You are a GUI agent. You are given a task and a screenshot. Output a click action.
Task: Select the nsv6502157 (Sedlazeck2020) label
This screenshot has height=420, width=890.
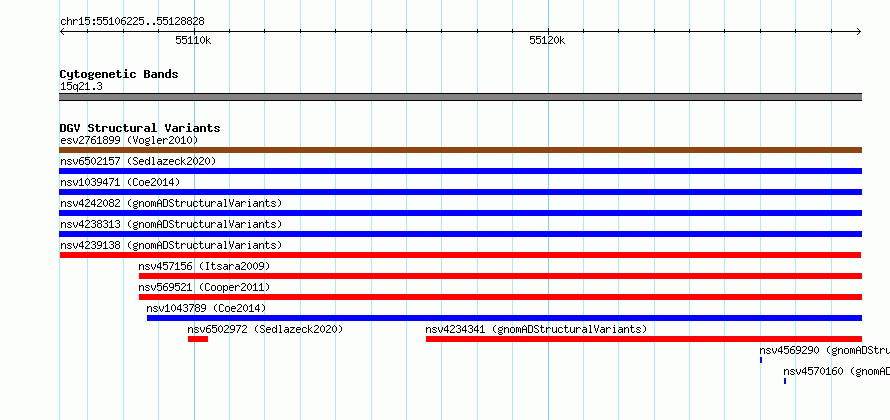click(138, 161)
